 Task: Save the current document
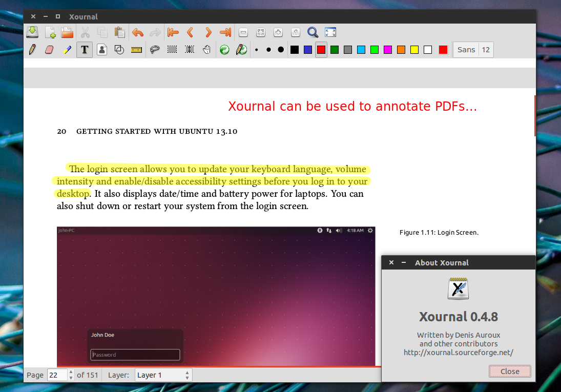click(32, 32)
